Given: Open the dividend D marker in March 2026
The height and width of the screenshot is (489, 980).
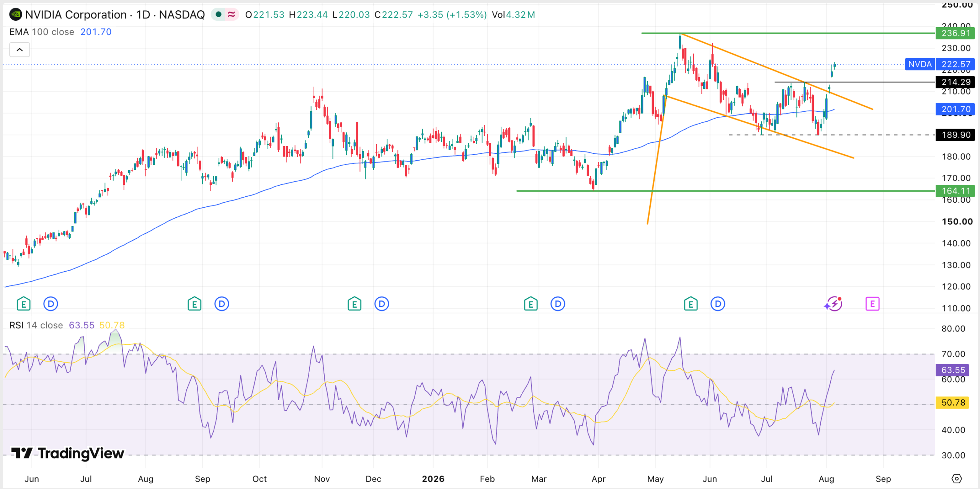Looking at the screenshot, I should coord(558,304).
